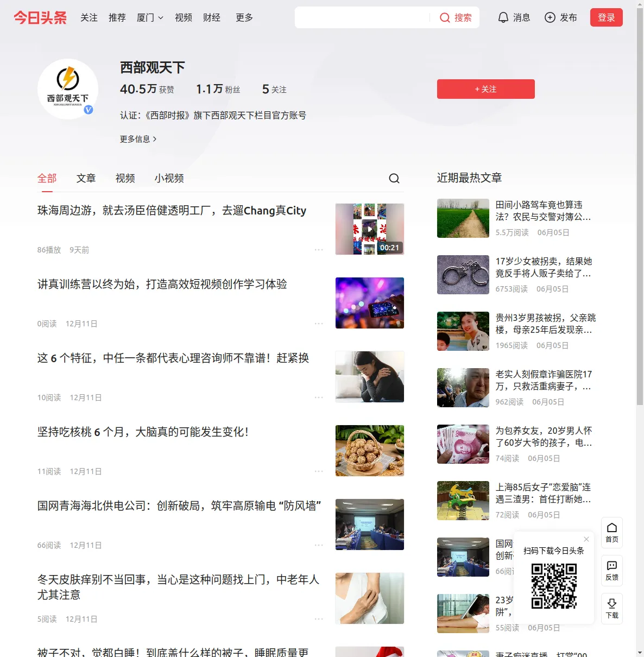Open hot article 贵州3岁男孩被拐
Screen dimensions: 644x657
546,324
